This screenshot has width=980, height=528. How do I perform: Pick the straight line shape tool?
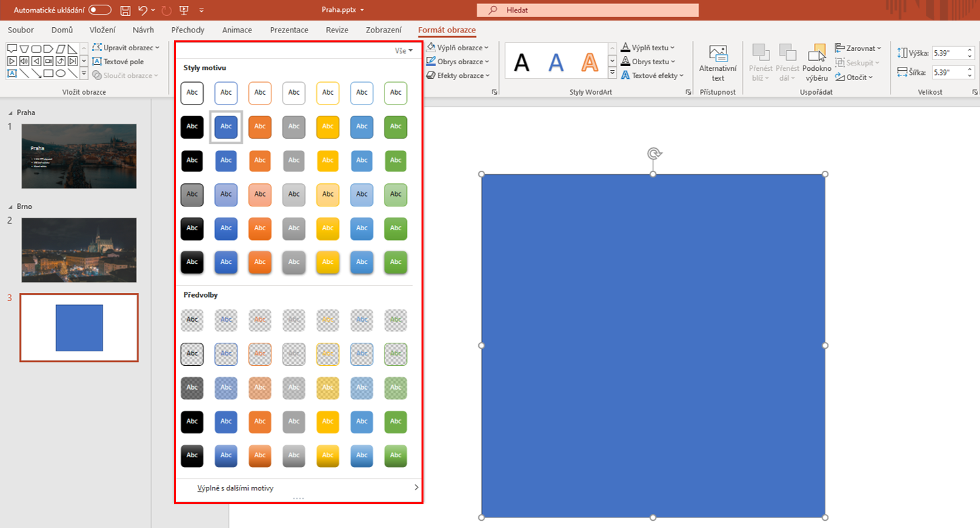point(24,73)
